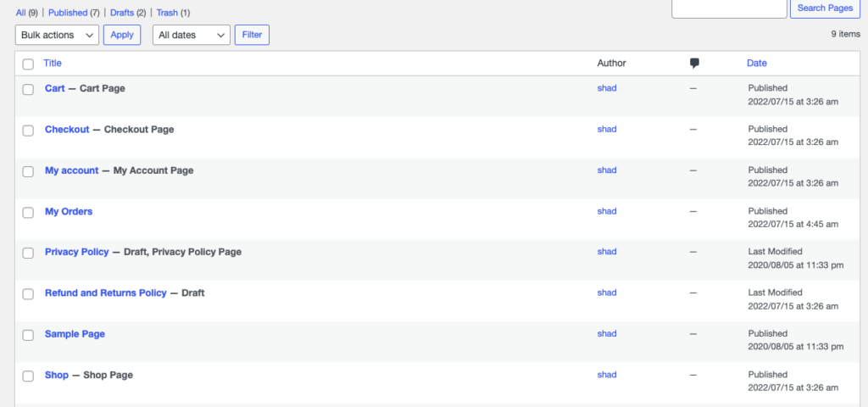Mark the Shop page checkbox
This screenshot has width=868, height=407.
click(28, 376)
